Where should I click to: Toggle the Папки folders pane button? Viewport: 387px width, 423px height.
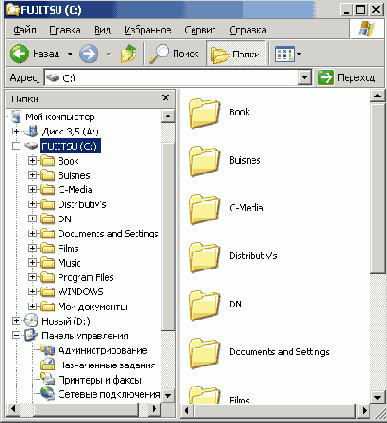coord(236,54)
